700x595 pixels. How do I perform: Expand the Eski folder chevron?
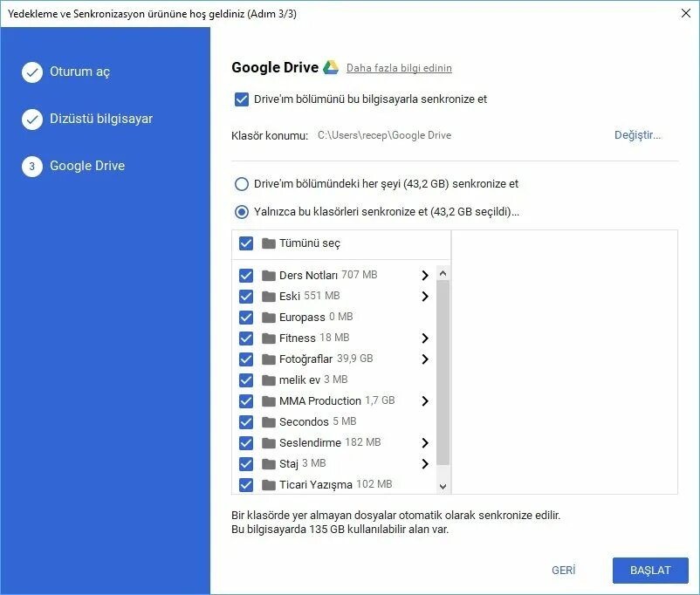tap(425, 297)
